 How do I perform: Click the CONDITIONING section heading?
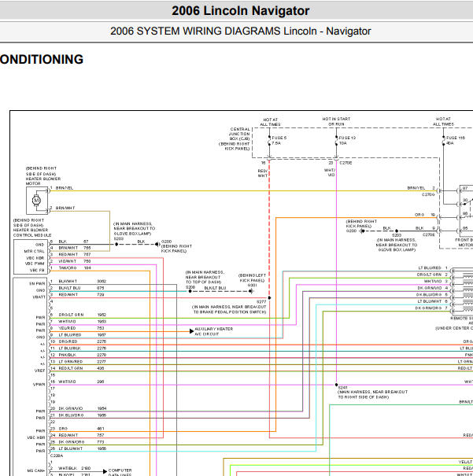[42, 59]
